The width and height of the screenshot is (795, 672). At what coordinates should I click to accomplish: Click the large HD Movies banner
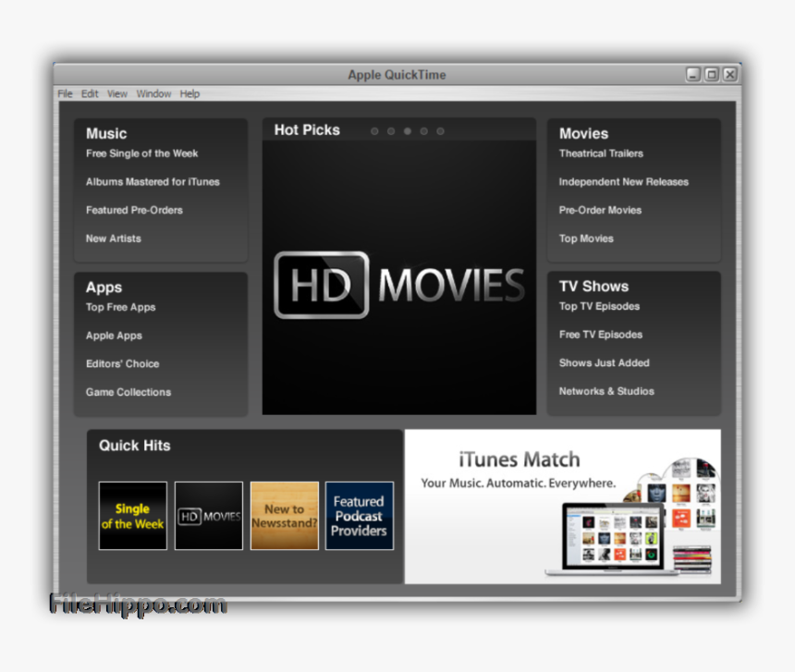[x=399, y=277]
